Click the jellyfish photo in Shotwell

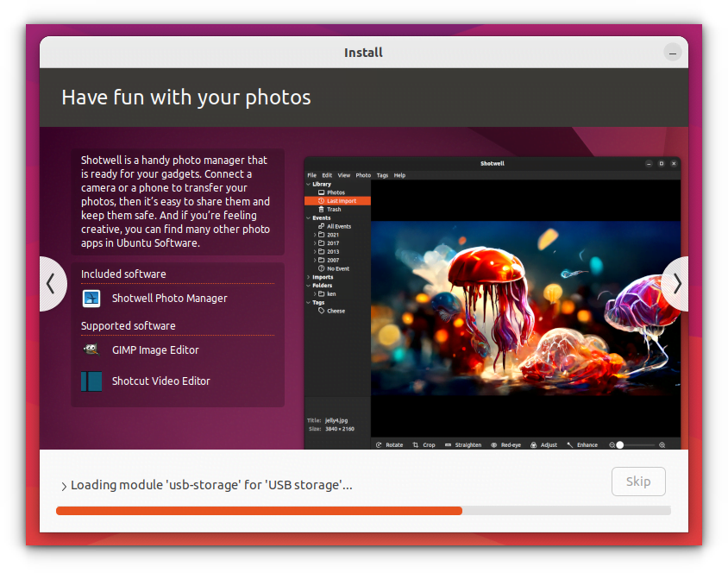point(525,308)
